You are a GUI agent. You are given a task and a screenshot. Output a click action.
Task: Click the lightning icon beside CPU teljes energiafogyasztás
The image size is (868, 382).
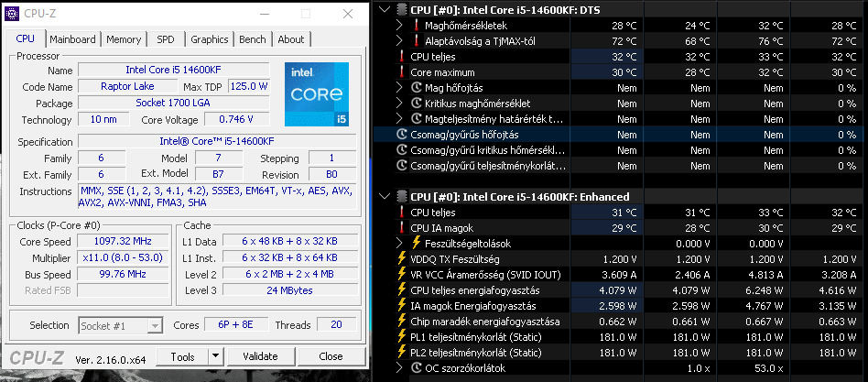tap(402, 290)
